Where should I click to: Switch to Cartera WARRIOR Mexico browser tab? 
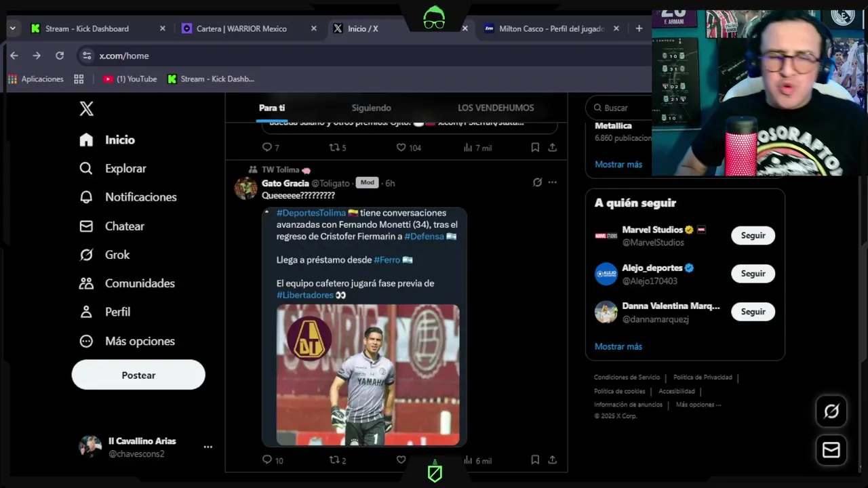point(250,28)
